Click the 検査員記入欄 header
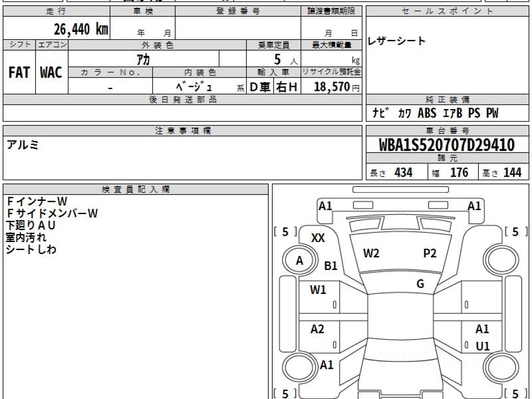Image resolution: width=532 pixels, height=399 pixels. click(x=136, y=189)
